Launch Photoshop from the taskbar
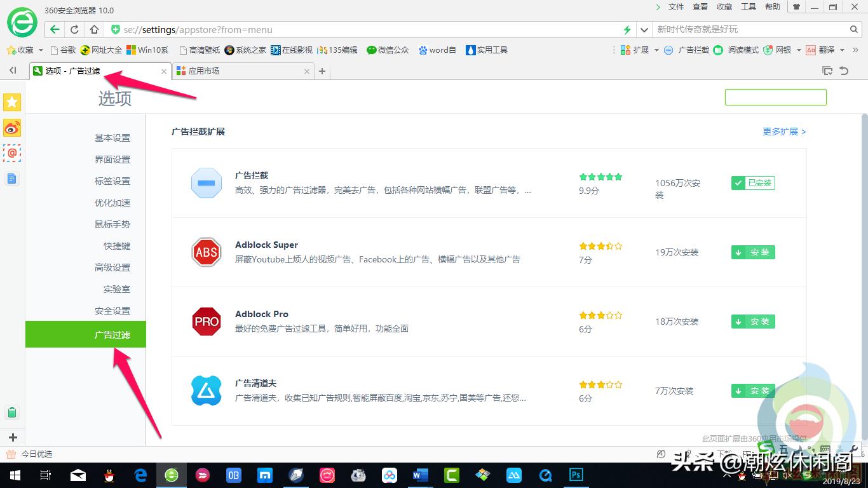 click(576, 475)
